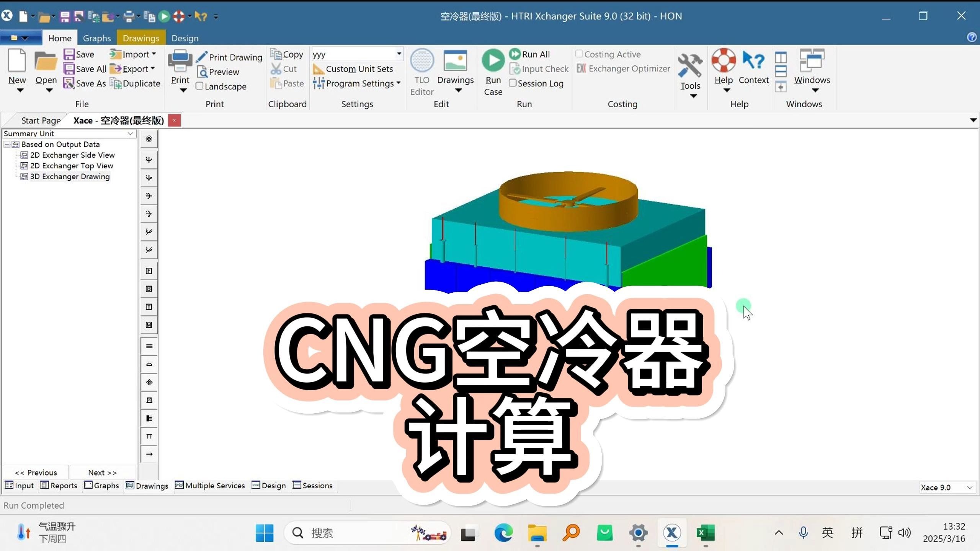The image size is (980, 551).
Task: Collapse the Based on Output Data node
Action: [6, 144]
